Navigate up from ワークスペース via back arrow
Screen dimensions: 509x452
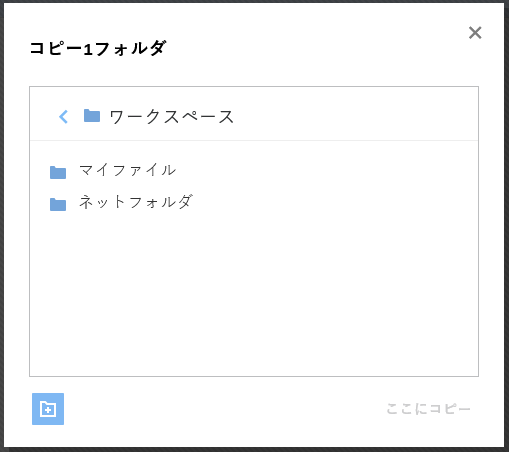(x=63, y=117)
